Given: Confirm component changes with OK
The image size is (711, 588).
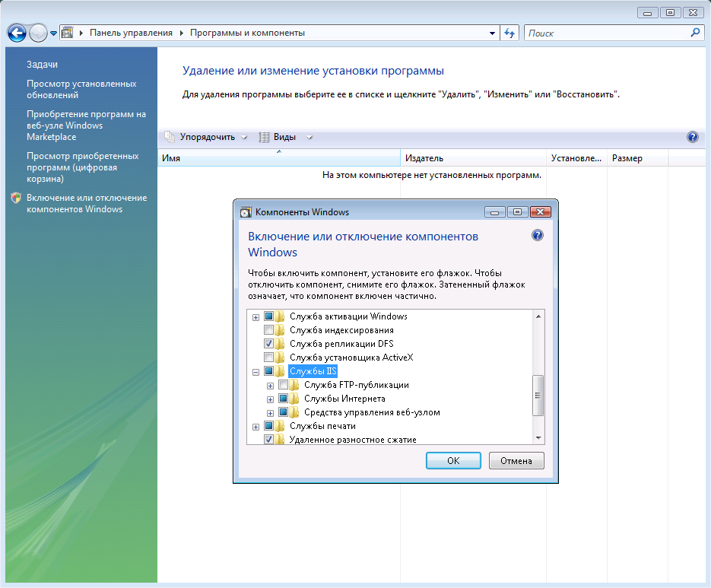Looking at the screenshot, I should 453,460.
